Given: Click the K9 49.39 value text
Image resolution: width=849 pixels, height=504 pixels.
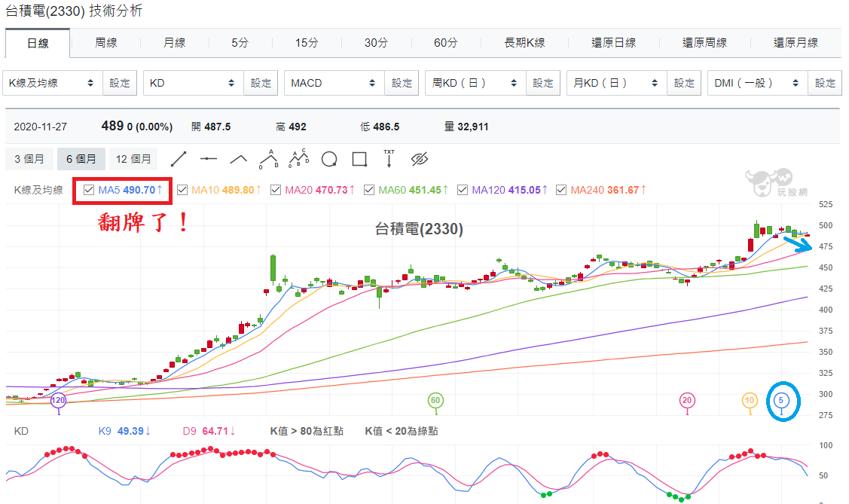Looking at the screenshot, I should tap(124, 431).
